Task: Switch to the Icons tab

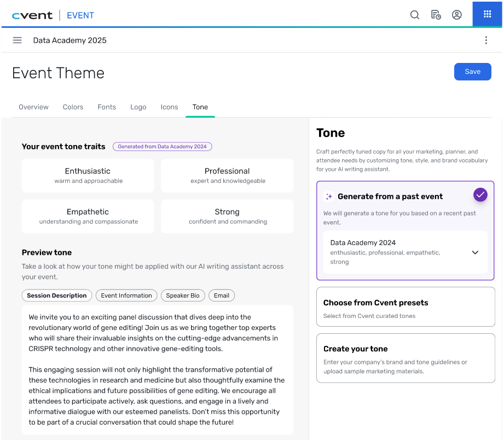Action: (170, 107)
